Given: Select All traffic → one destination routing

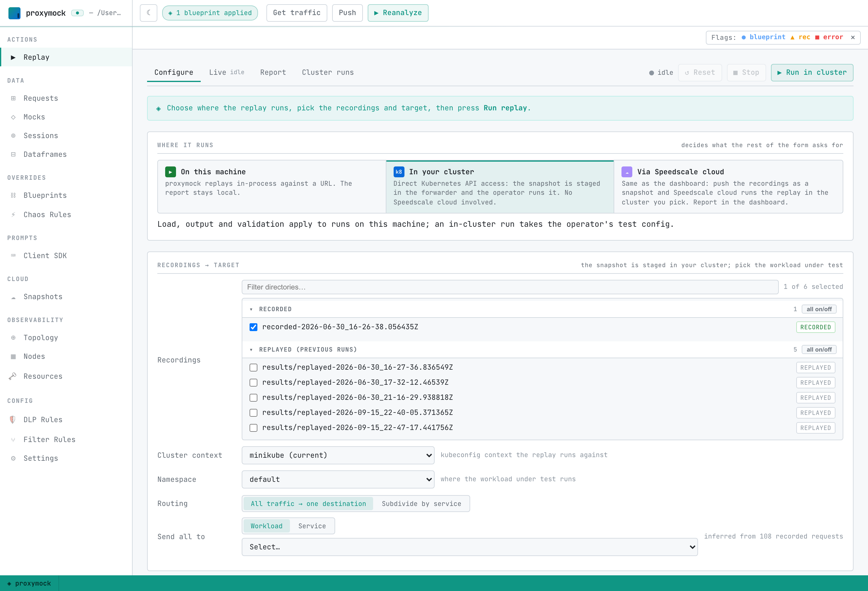Looking at the screenshot, I should point(308,504).
